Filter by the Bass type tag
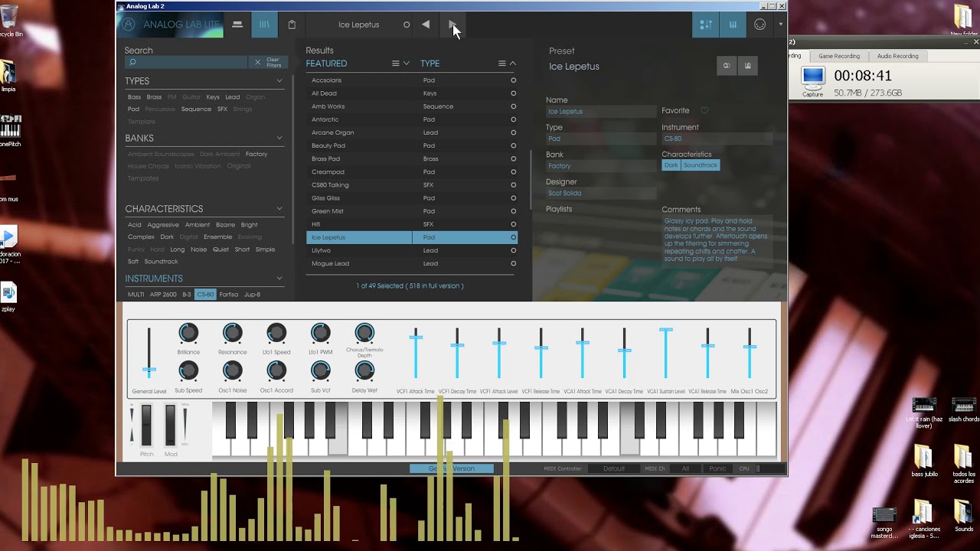Image resolution: width=980 pixels, height=551 pixels. (134, 97)
